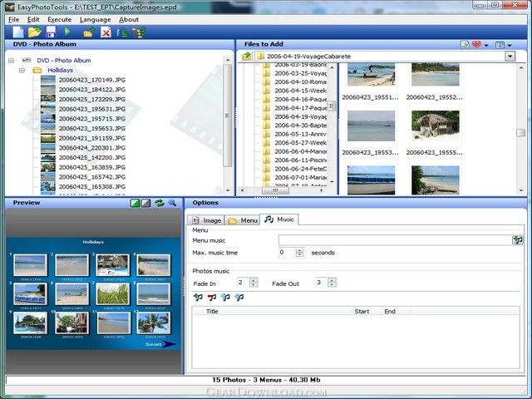Click the tree structure toolbar icon
532x399 pixels.
(x=139, y=32)
